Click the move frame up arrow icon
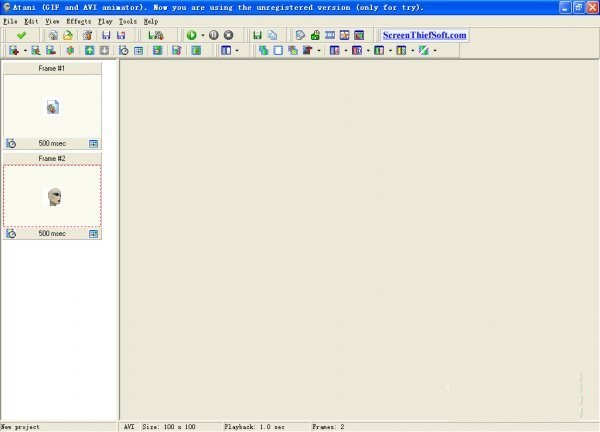Viewport: 600px width, 432px height. pos(89,50)
